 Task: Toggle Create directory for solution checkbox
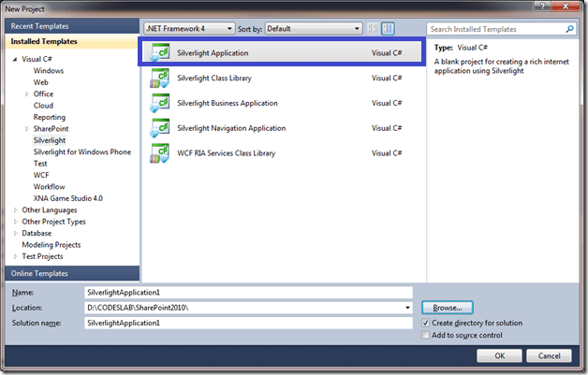click(426, 323)
